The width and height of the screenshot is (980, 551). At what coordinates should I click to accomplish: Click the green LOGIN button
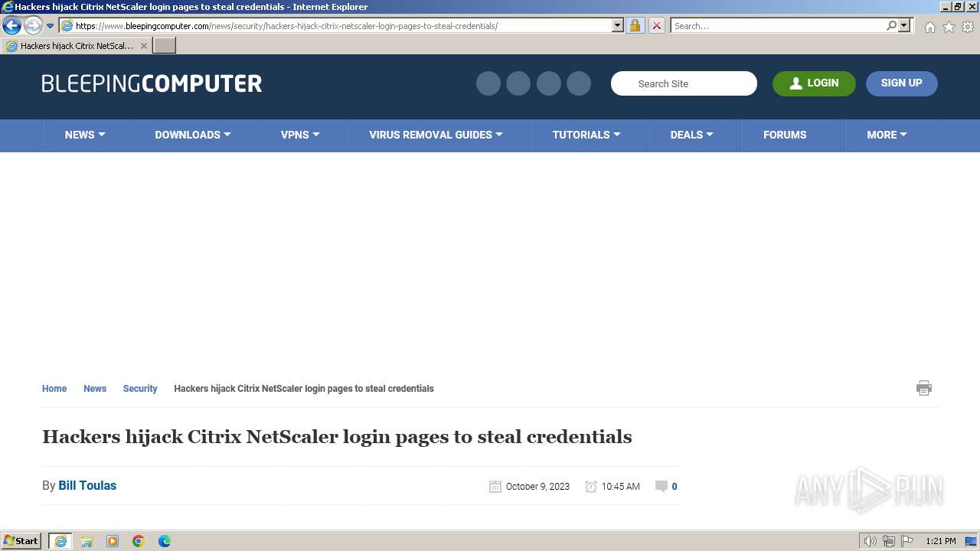tap(814, 83)
